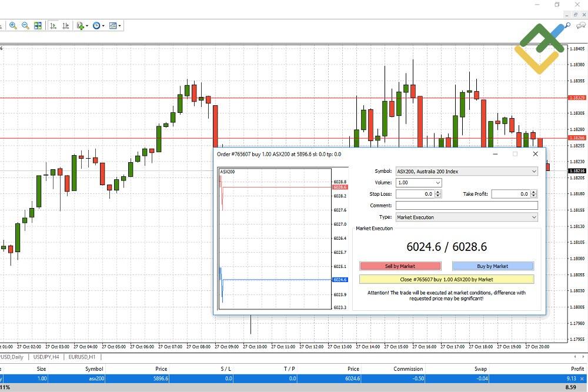Decrease Take Profit using the down stepper
This screenshot has height=392, width=588.
[x=533, y=196]
